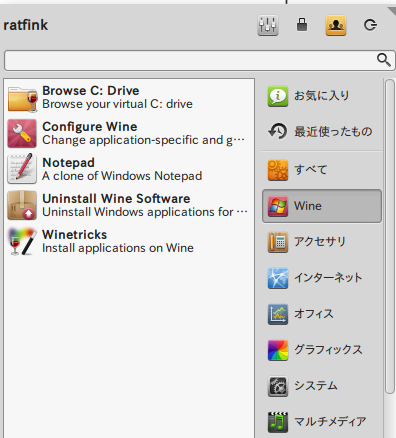Click the green favorites info icon

pos(278,96)
